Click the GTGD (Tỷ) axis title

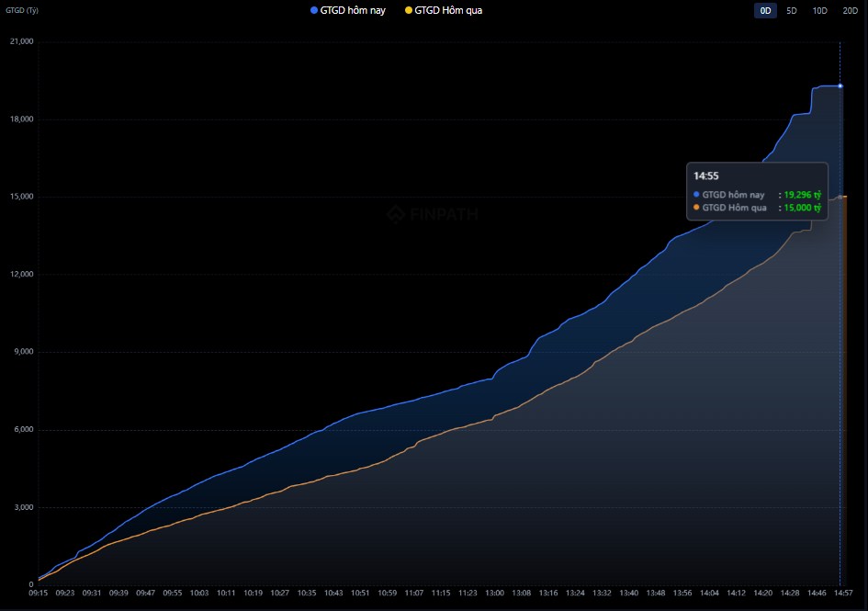tap(22, 10)
